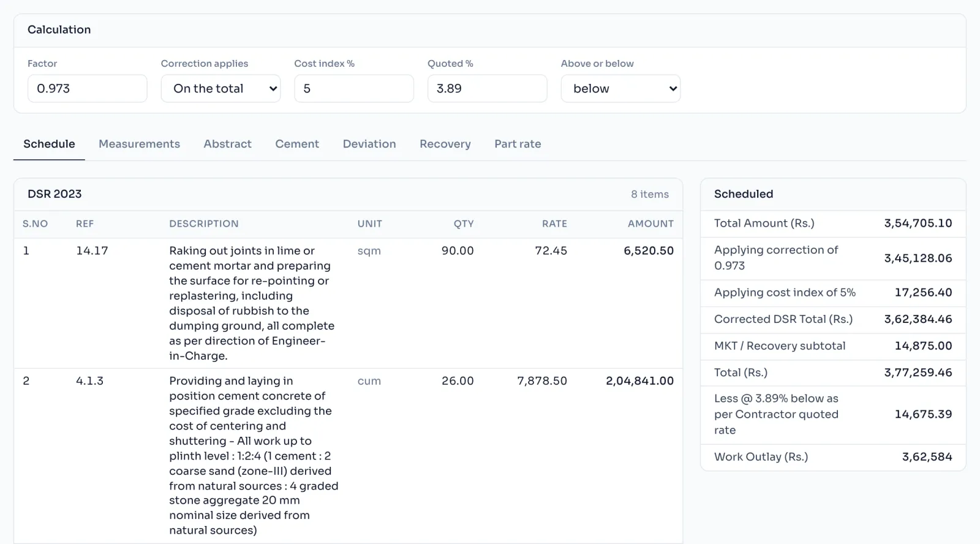Screen dimensions: 980x544
Task: Click Corrected DSR Total value 3,62,384.46
Action: [918, 319]
